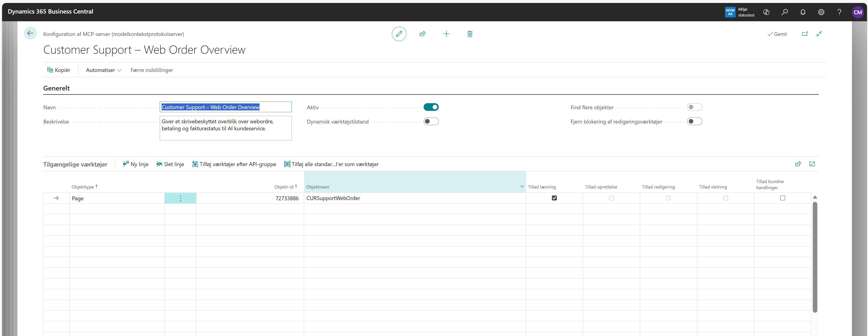Click the pencil edit icon
868x336 pixels.
tap(399, 34)
